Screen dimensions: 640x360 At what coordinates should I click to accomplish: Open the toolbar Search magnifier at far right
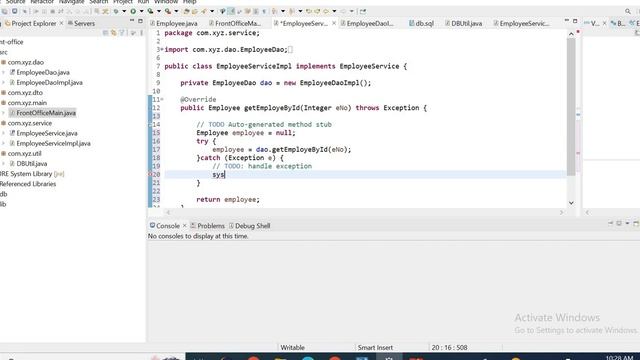[628, 11]
